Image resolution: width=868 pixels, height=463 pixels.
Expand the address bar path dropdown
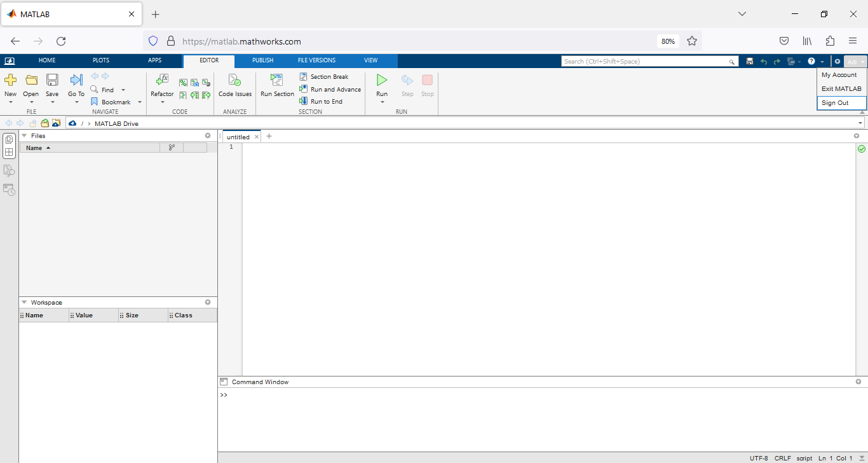click(860, 123)
